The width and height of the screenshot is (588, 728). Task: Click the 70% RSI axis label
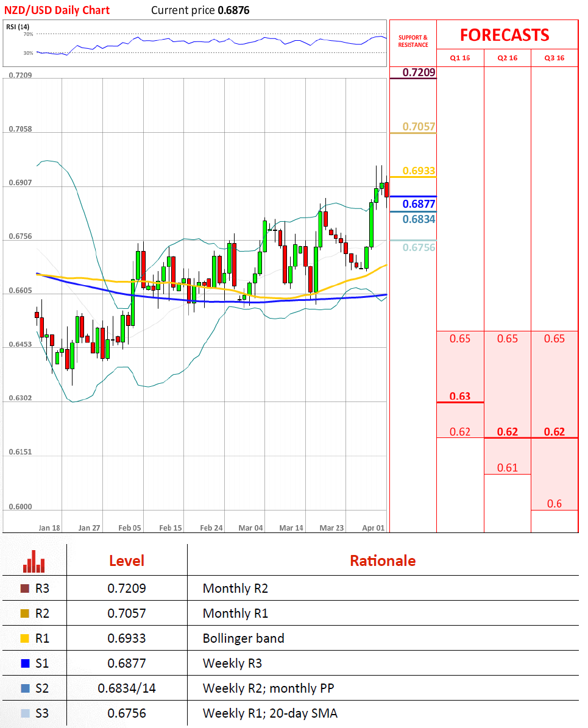[28, 34]
